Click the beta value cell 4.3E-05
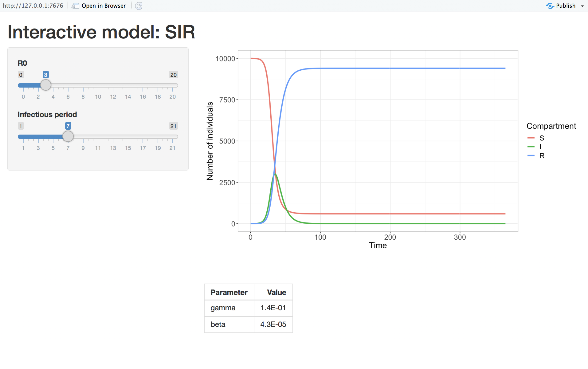Image resolution: width=588 pixels, height=369 pixels. pos(273,324)
